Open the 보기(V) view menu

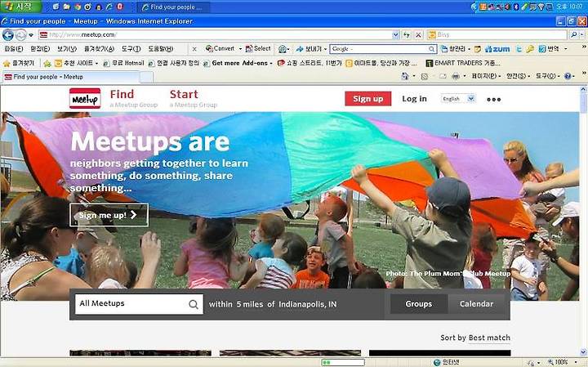(67, 49)
